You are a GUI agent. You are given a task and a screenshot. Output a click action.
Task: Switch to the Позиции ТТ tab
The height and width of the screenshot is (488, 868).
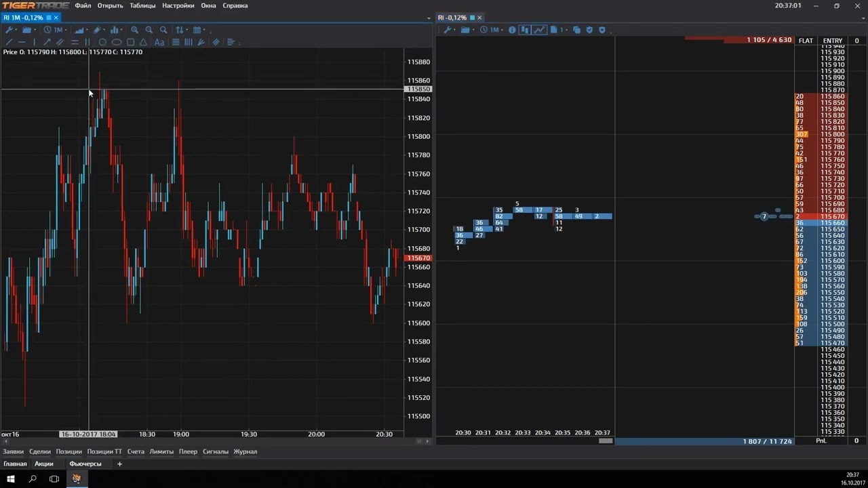[x=104, y=451]
